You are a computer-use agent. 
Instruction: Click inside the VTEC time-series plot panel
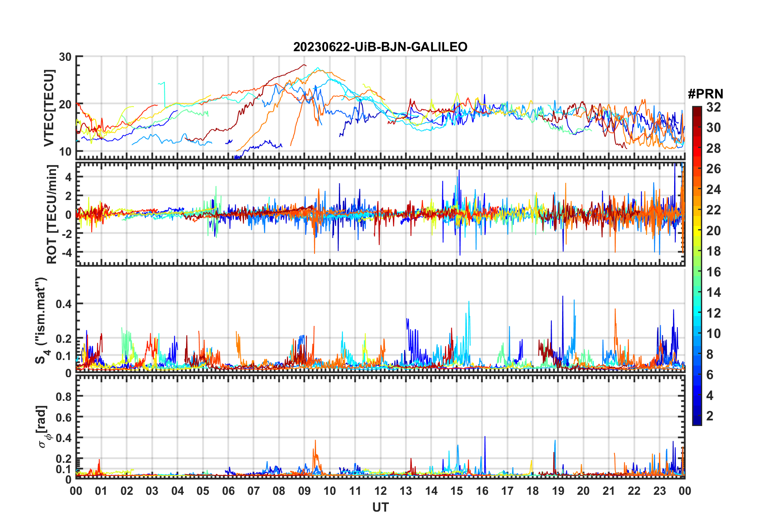click(380, 108)
